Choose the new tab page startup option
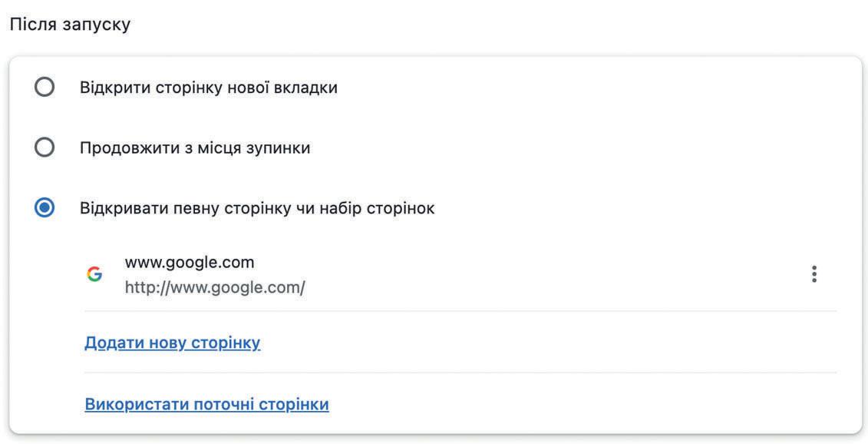Viewport: 868px width, 444px height. 45,88
